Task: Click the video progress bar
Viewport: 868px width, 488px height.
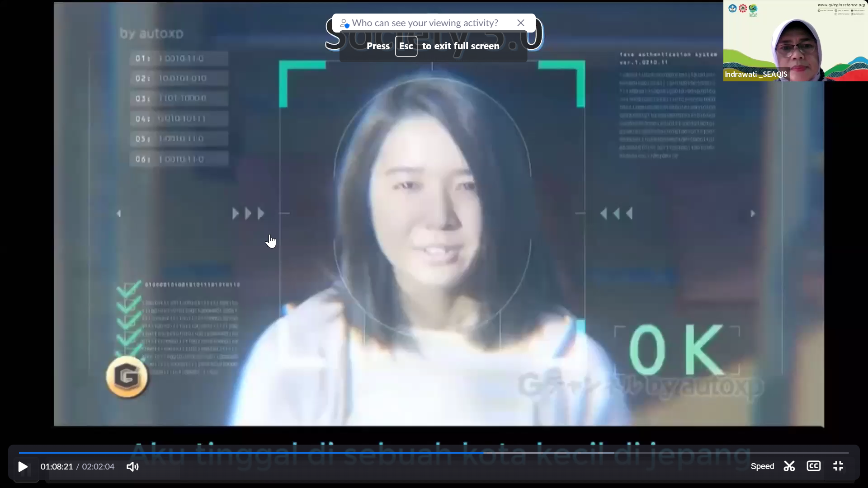Action: [x=434, y=453]
